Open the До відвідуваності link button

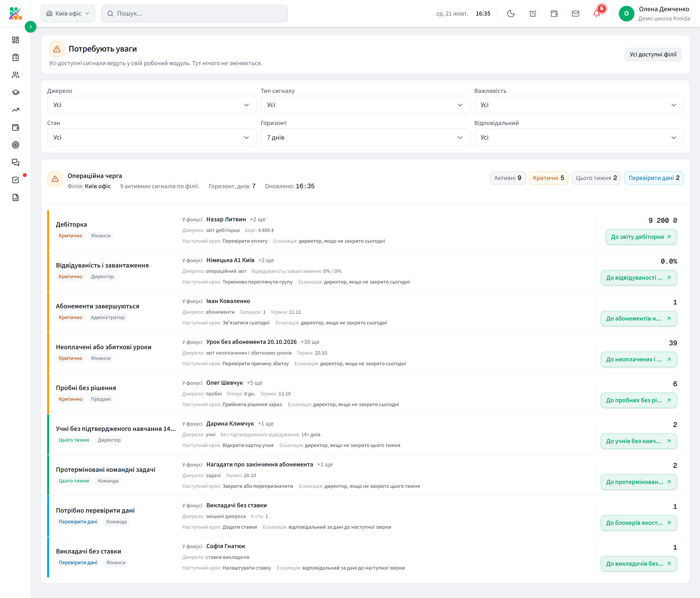[639, 277]
